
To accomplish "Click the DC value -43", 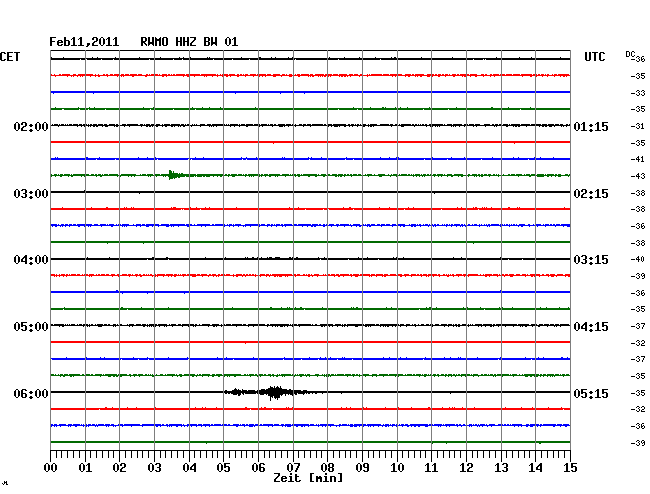I will (638, 176).
